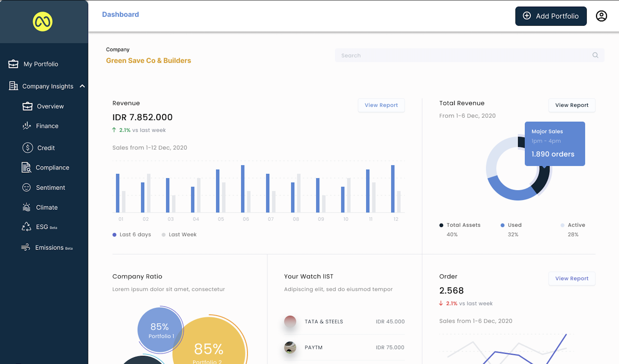
Task: Click the Last 6 days legend dot
Action: (114, 235)
